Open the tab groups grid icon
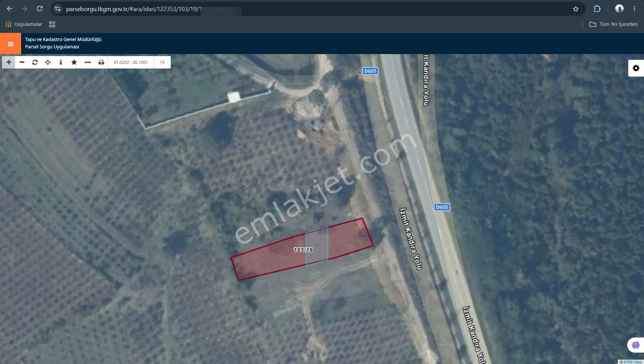Image resolution: width=644 pixels, height=364 pixels. (x=52, y=24)
